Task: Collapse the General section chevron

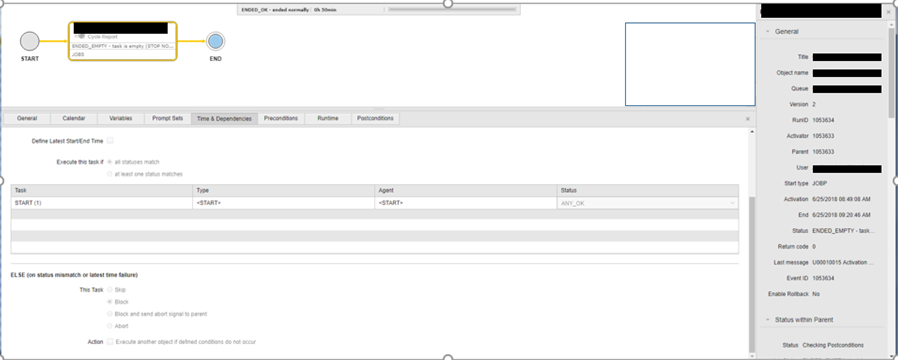Action: 767,32
